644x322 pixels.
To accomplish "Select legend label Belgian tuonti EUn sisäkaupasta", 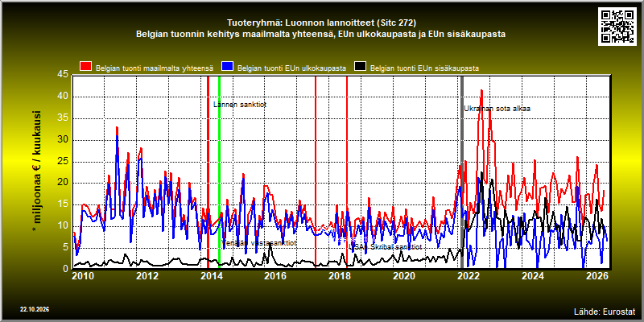I will tap(425, 68).
